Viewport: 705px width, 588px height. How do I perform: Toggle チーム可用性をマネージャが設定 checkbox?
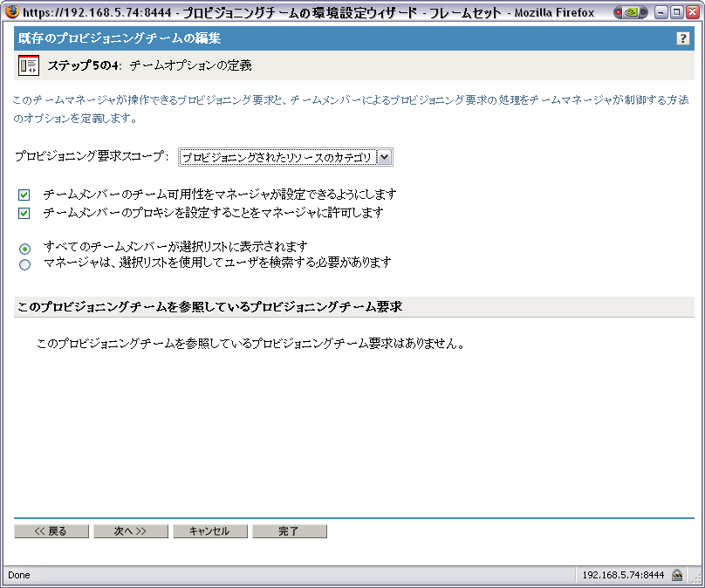[x=24, y=195]
